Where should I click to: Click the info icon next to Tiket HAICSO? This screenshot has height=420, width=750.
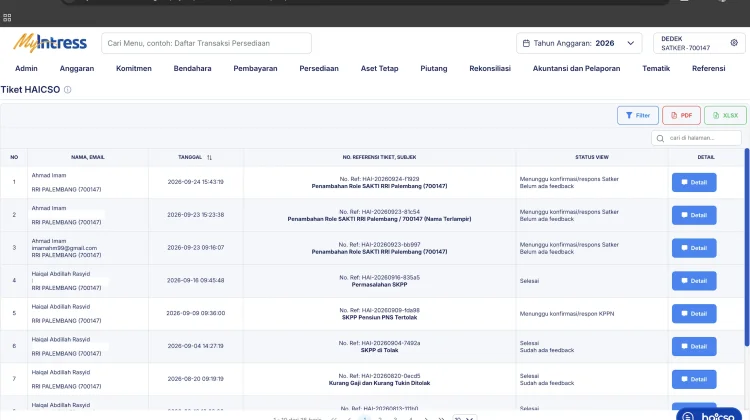click(67, 89)
